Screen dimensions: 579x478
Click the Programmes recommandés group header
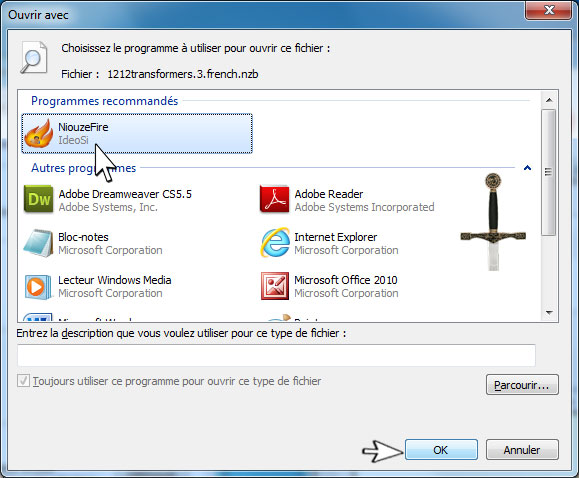pyautogui.click(x=105, y=101)
